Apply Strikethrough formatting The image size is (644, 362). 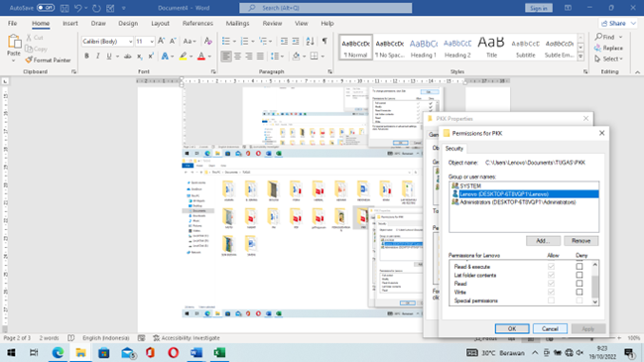click(128, 56)
